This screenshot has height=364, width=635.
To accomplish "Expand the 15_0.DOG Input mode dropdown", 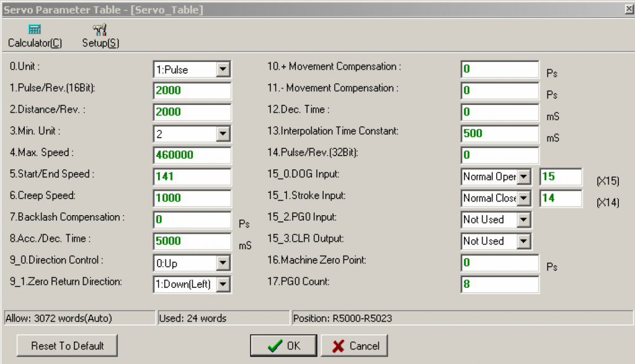I will 523,177.
